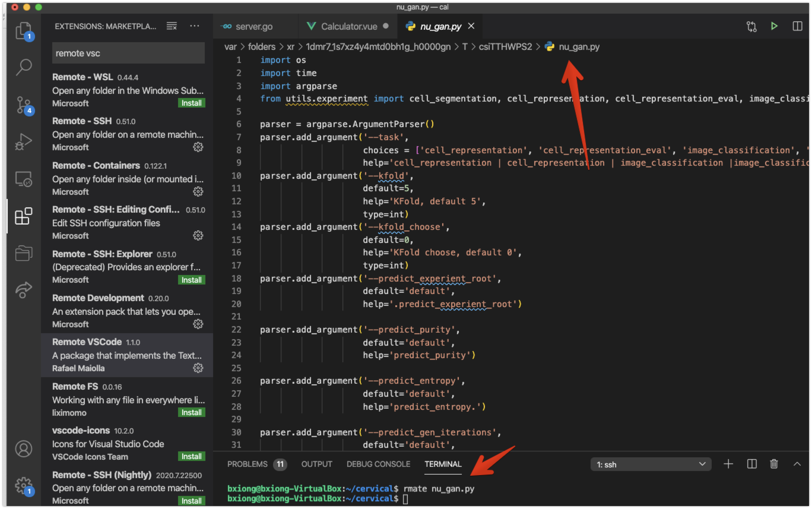
Task: Split the editor right
Action: click(x=797, y=26)
